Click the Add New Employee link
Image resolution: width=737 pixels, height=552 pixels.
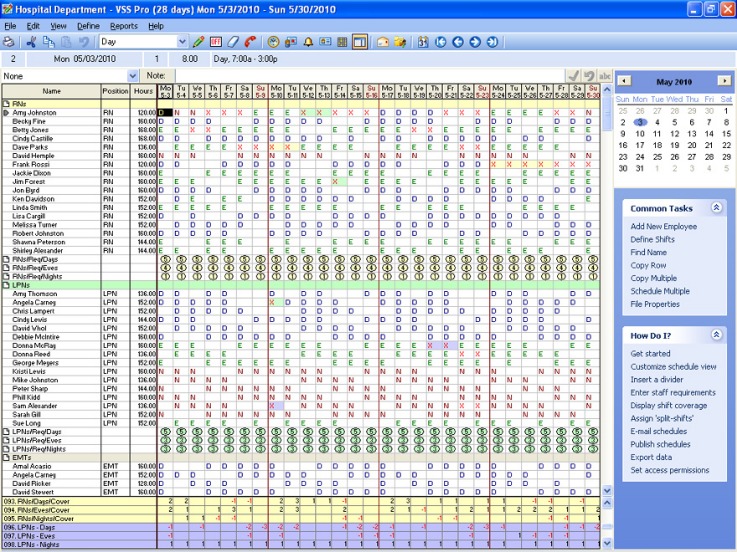tap(663, 226)
